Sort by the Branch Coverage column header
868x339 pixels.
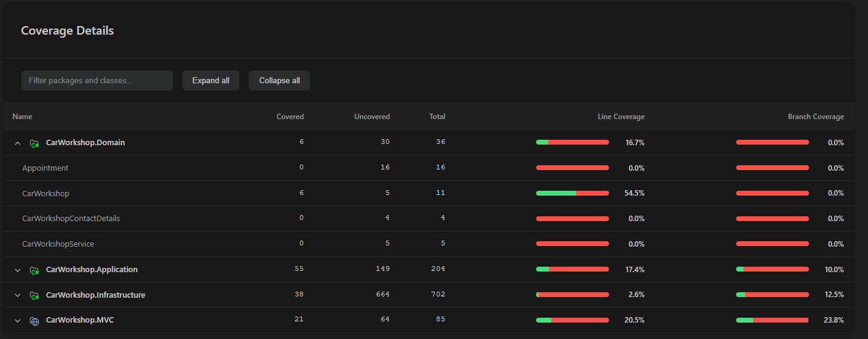point(815,117)
